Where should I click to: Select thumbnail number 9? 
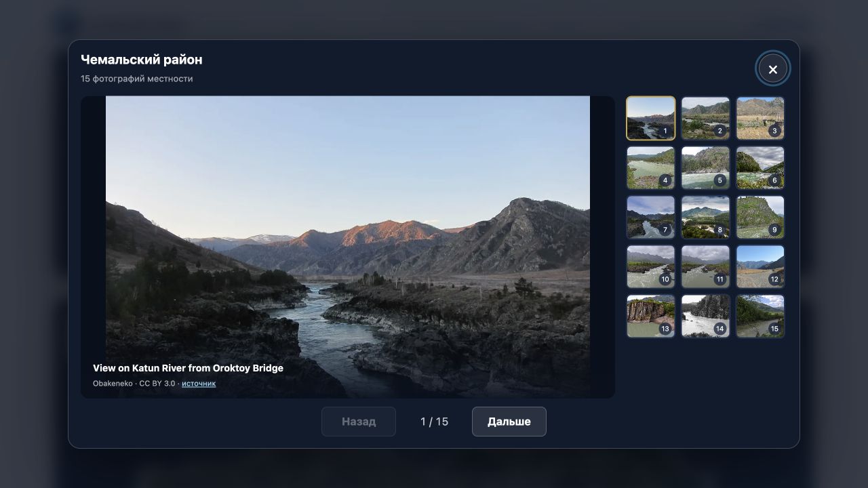pyautogui.click(x=760, y=217)
